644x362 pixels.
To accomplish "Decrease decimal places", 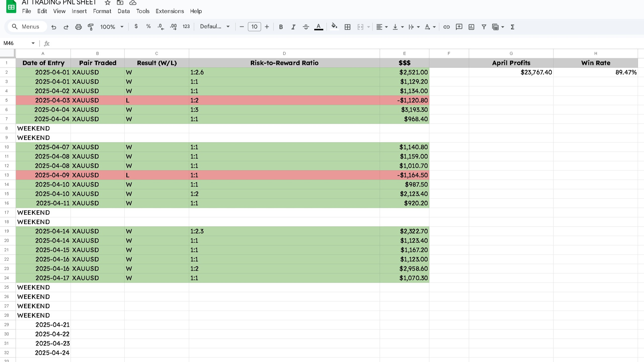I will pos(161,27).
